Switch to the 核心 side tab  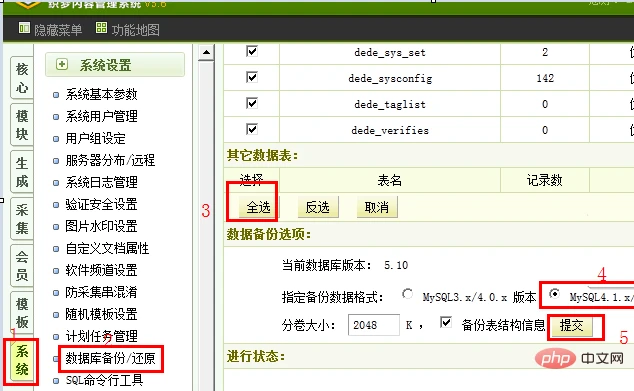click(x=22, y=78)
